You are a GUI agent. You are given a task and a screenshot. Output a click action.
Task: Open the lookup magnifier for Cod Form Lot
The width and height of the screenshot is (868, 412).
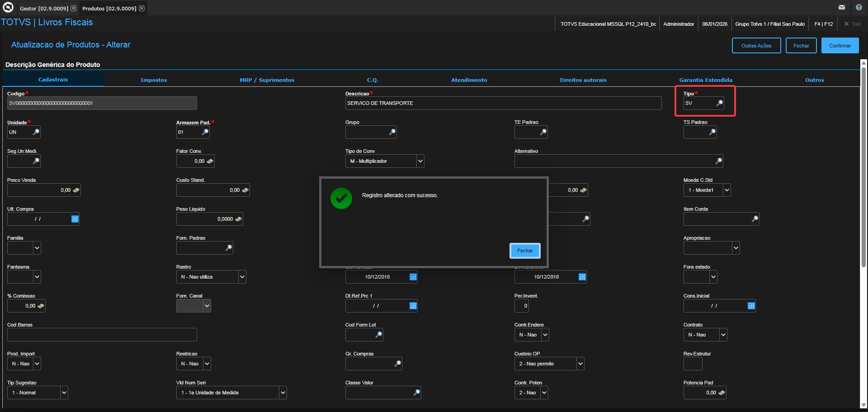[379, 335]
